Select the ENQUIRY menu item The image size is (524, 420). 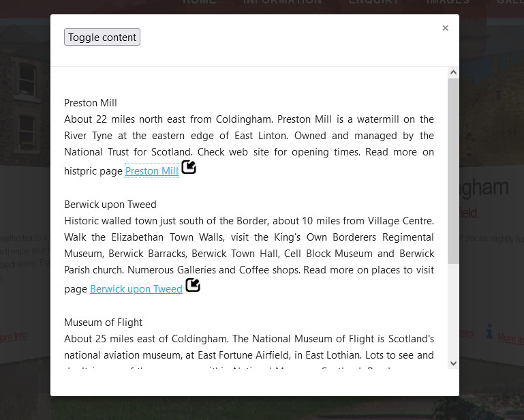374,2
